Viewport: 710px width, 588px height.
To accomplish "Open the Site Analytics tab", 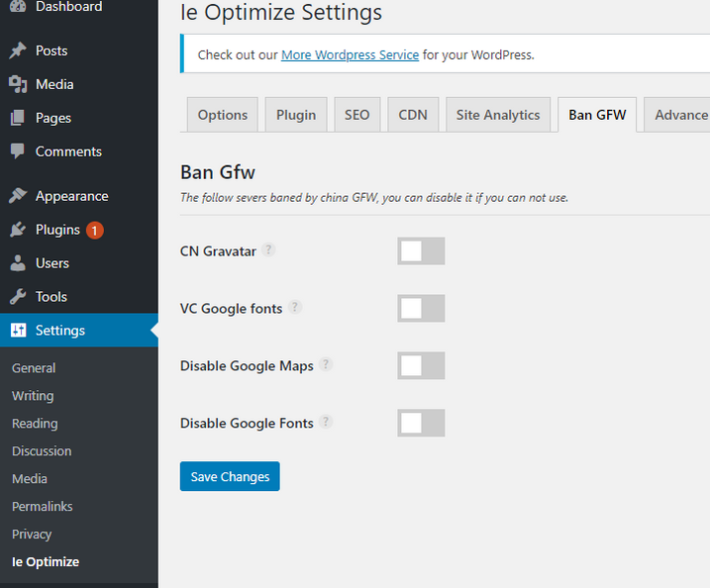I will click(498, 115).
